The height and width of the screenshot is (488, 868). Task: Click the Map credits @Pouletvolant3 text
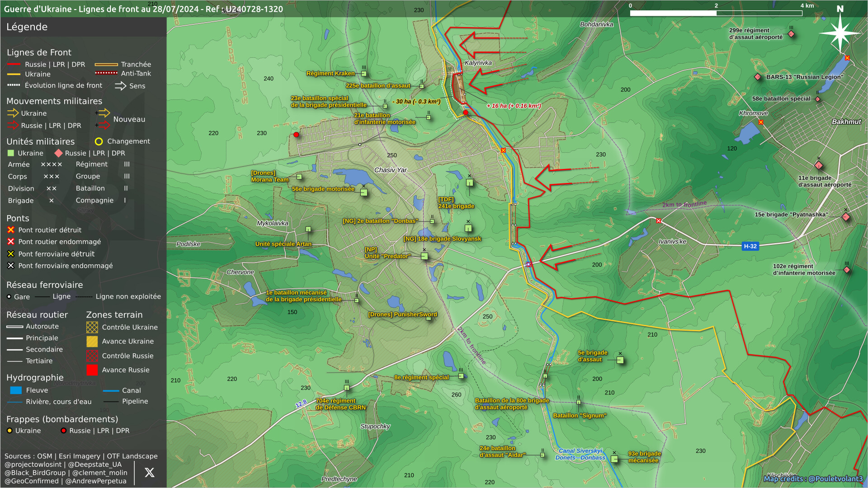[x=813, y=479]
